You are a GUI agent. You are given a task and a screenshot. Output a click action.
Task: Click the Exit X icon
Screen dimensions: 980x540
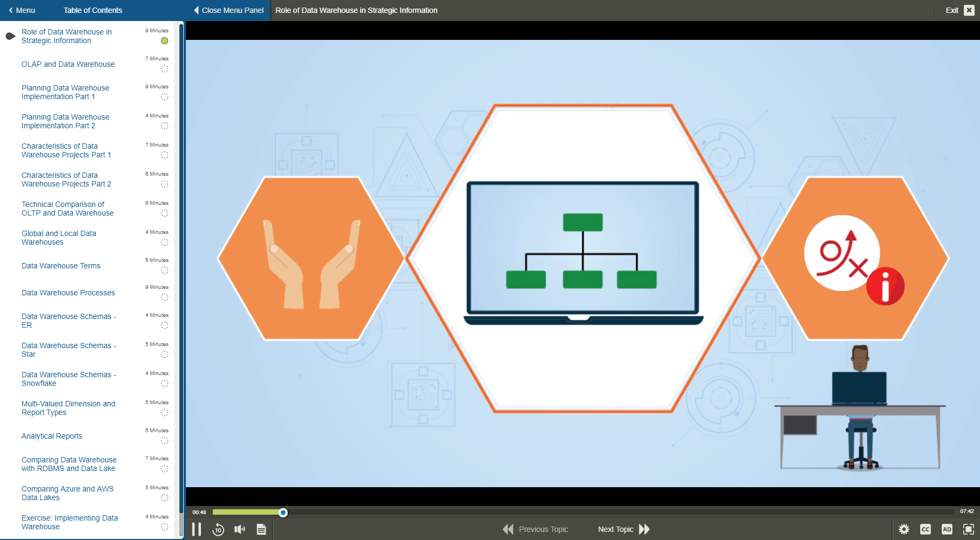point(969,10)
